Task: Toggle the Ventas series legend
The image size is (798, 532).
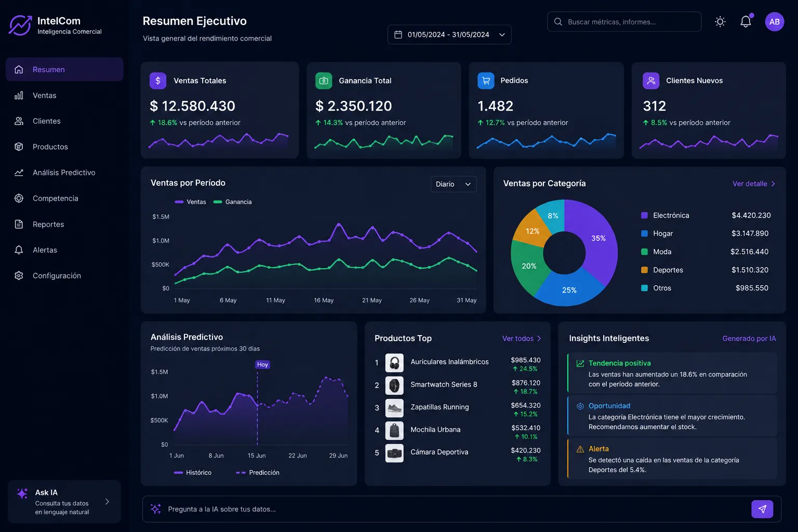Action: click(x=191, y=202)
